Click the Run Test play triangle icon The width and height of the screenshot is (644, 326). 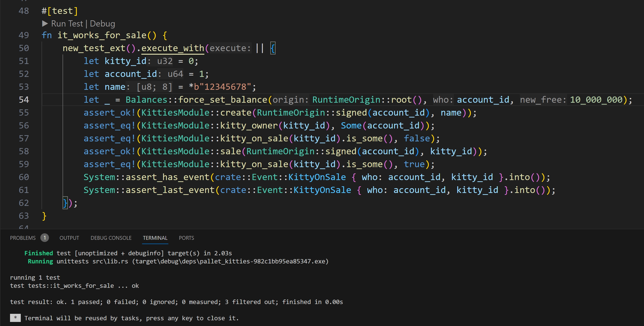(x=45, y=24)
